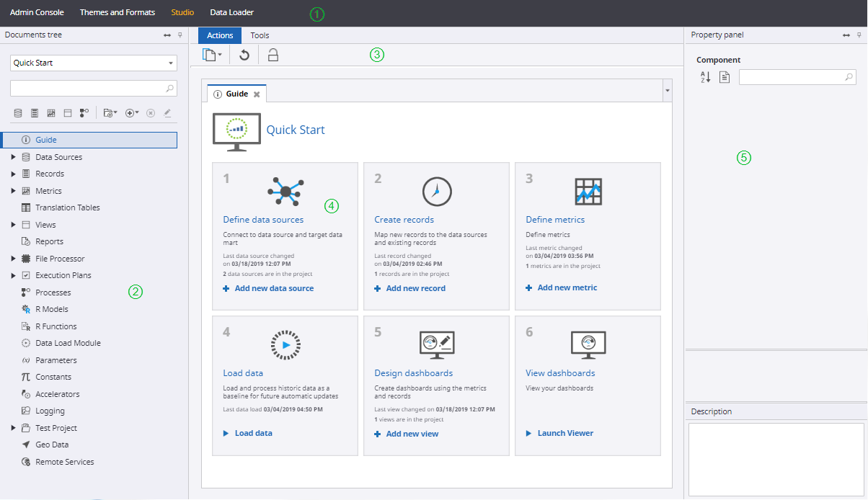The image size is (868, 500).
Task: Pin the Documents tree panel
Action: (x=180, y=35)
